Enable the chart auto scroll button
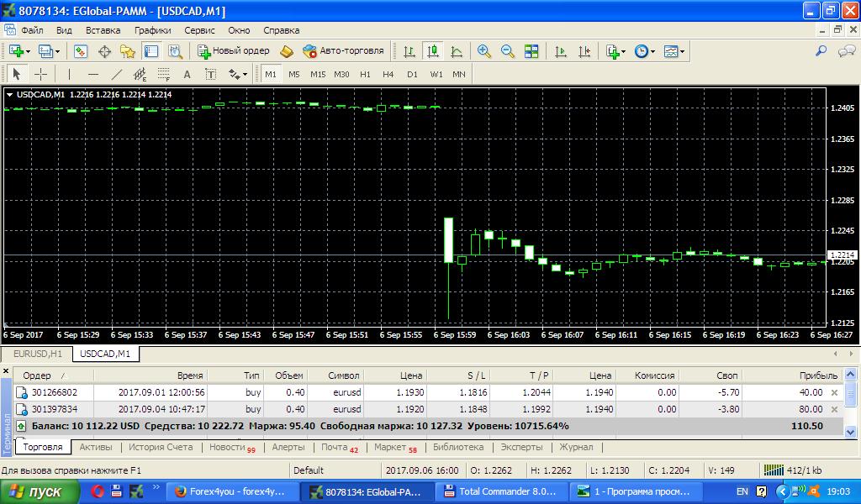The height and width of the screenshot is (504, 861). (x=561, y=51)
